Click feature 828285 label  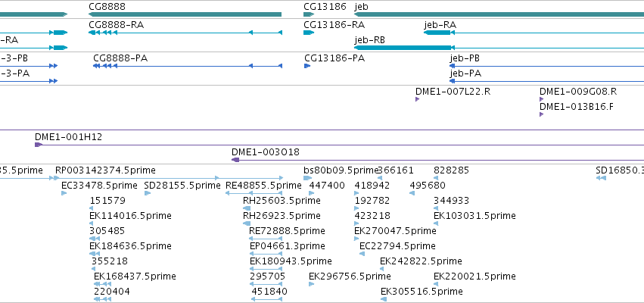click(451, 170)
